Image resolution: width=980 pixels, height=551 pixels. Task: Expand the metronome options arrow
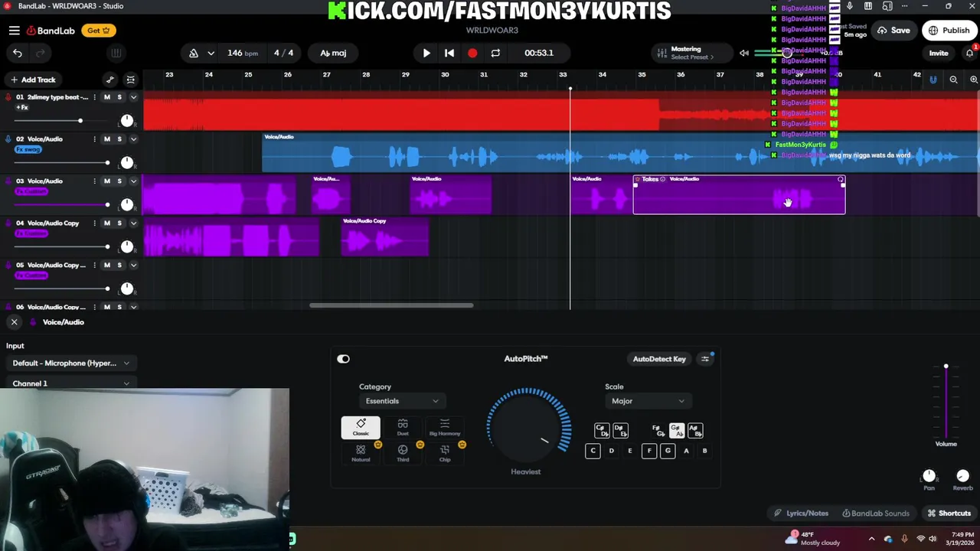click(x=211, y=53)
